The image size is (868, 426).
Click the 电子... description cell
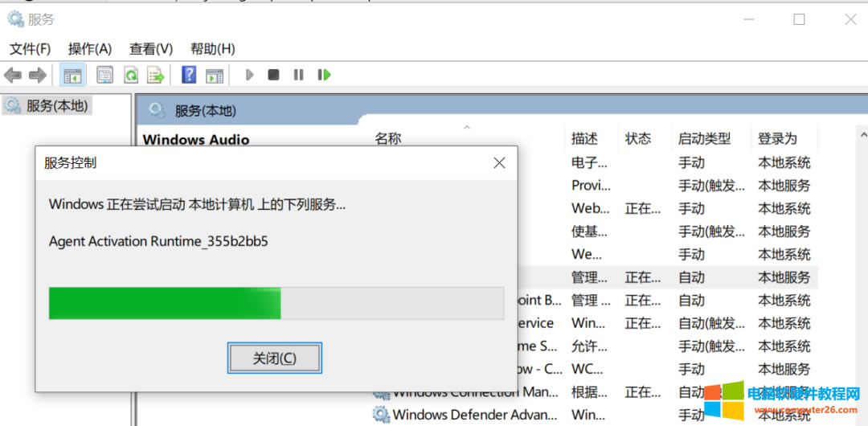(x=590, y=163)
